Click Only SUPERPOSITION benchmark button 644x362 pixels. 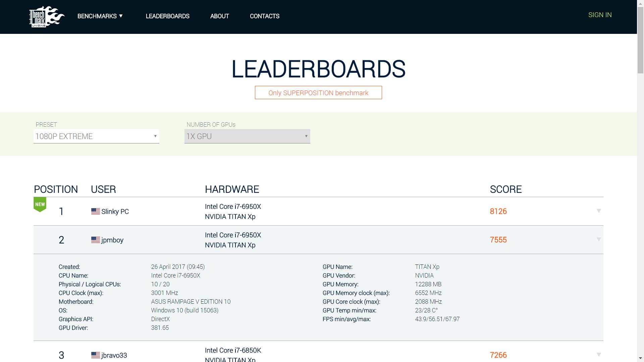click(318, 93)
